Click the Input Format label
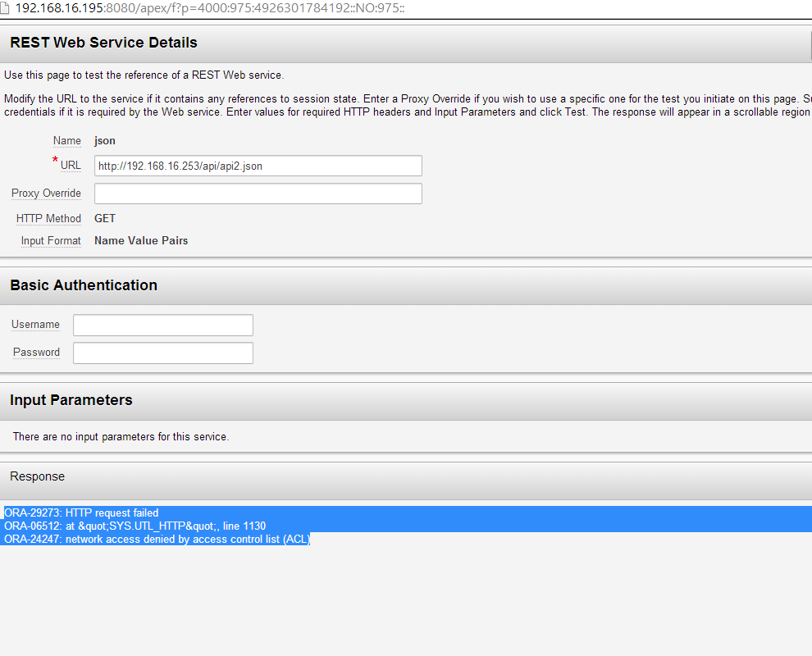Screen dimensions: 812x656 coord(51,241)
